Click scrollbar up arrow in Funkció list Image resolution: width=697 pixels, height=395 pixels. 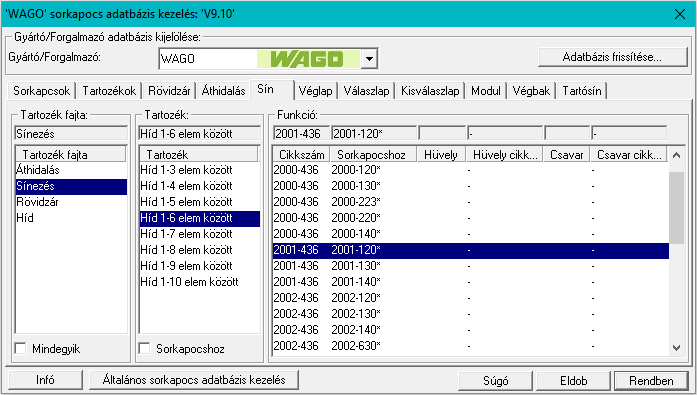(x=677, y=155)
